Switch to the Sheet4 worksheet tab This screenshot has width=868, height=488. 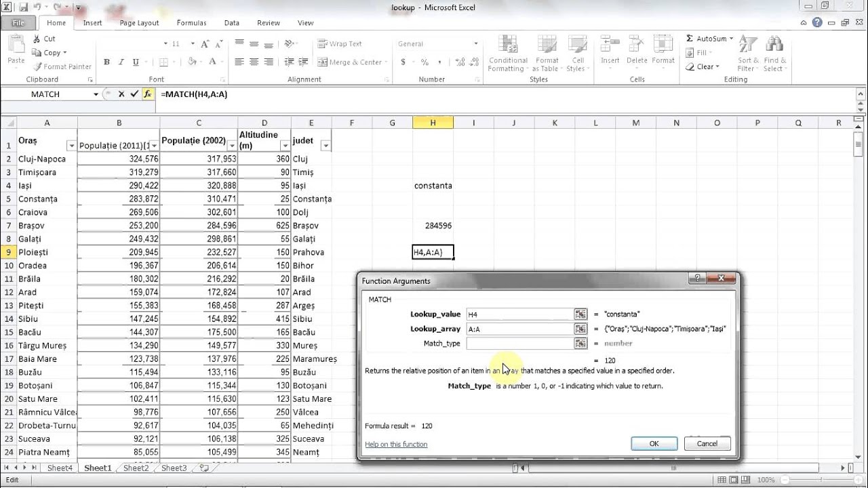(x=60, y=468)
